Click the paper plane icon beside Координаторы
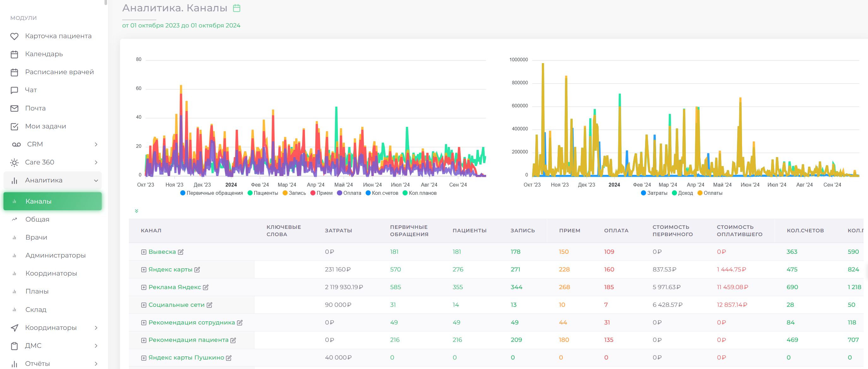The image size is (868, 369). (x=14, y=328)
